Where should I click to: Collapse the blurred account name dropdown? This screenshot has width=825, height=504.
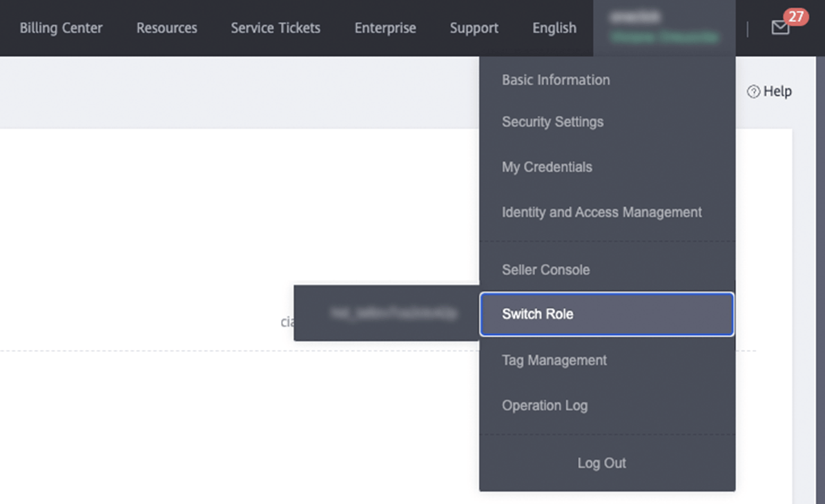coord(664,28)
